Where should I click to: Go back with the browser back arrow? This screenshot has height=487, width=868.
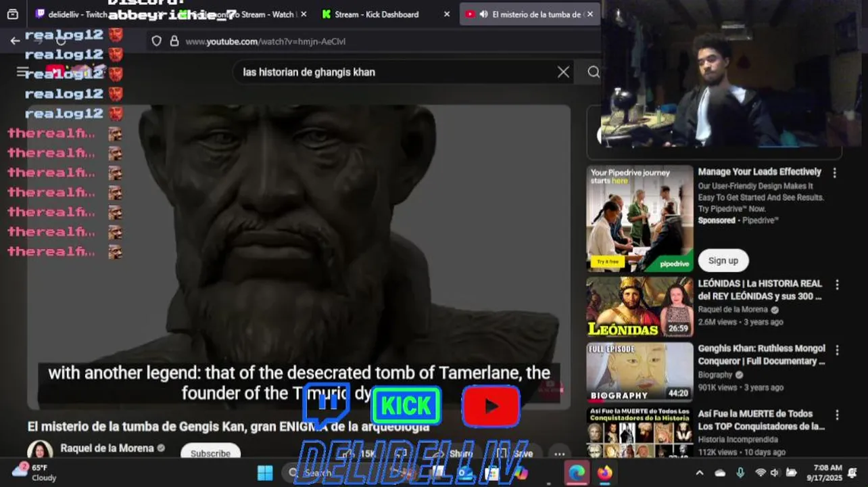15,41
